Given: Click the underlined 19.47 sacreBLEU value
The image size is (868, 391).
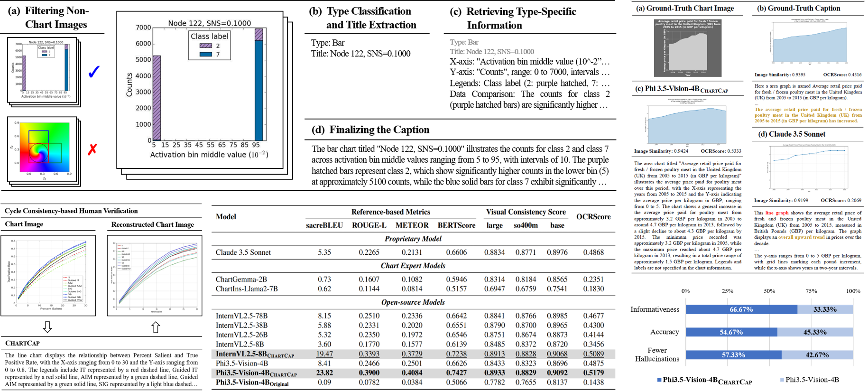Looking at the screenshot, I should [324, 354].
